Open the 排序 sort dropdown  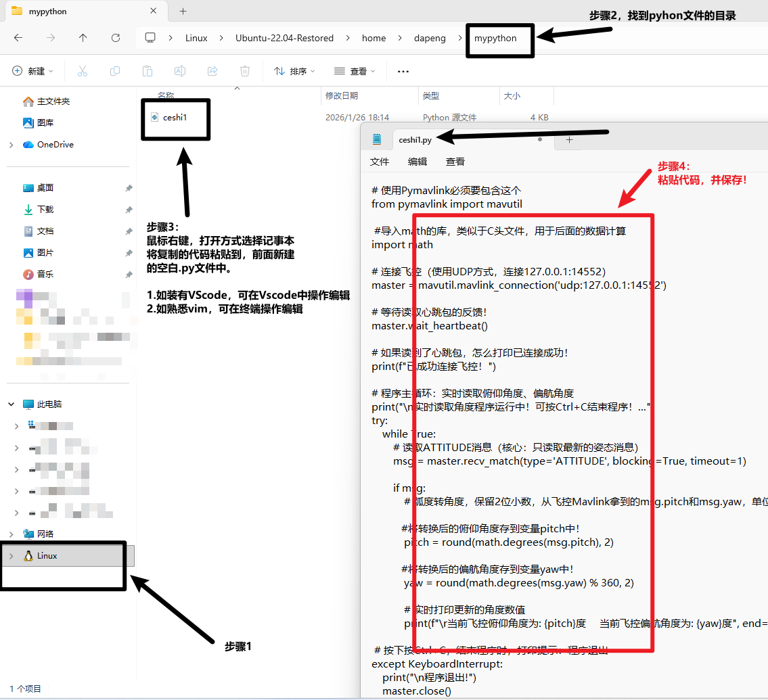coord(295,71)
